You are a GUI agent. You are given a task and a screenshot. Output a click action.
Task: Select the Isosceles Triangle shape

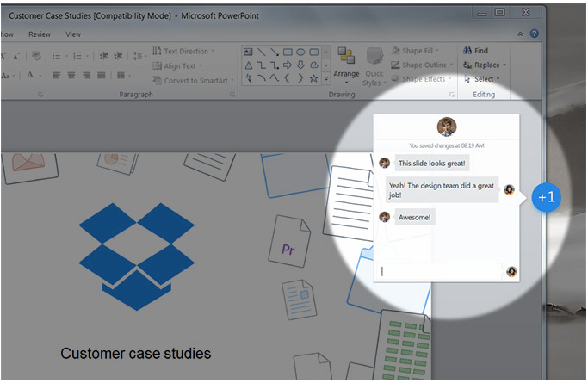pyautogui.click(x=248, y=65)
